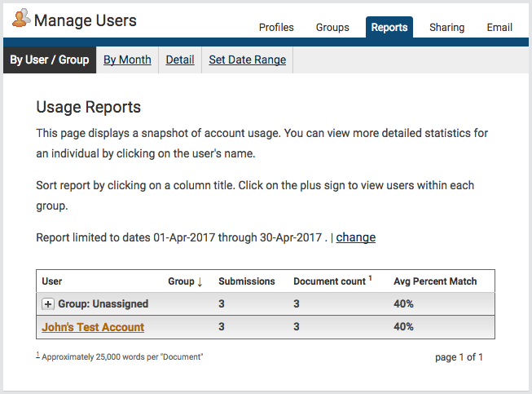View the By Month report link
The image size is (532, 394).
(127, 60)
